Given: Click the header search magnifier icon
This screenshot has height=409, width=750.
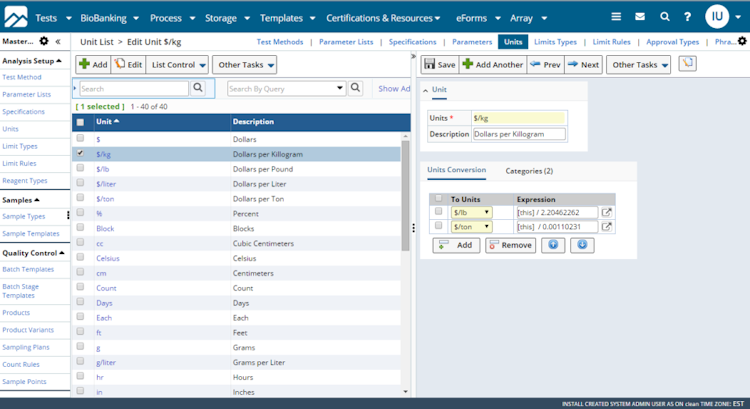Looking at the screenshot, I should [x=665, y=17].
